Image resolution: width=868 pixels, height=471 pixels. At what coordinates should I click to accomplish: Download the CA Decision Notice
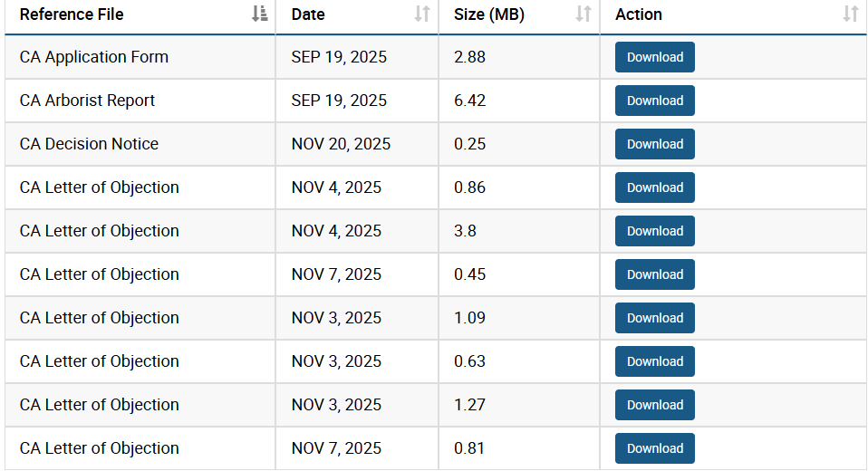[x=655, y=144]
